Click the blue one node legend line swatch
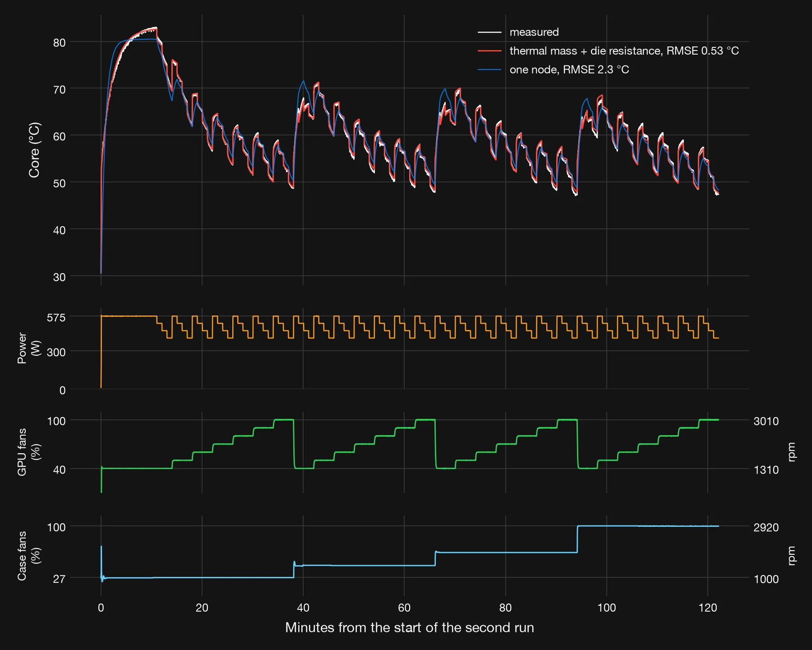 point(489,70)
